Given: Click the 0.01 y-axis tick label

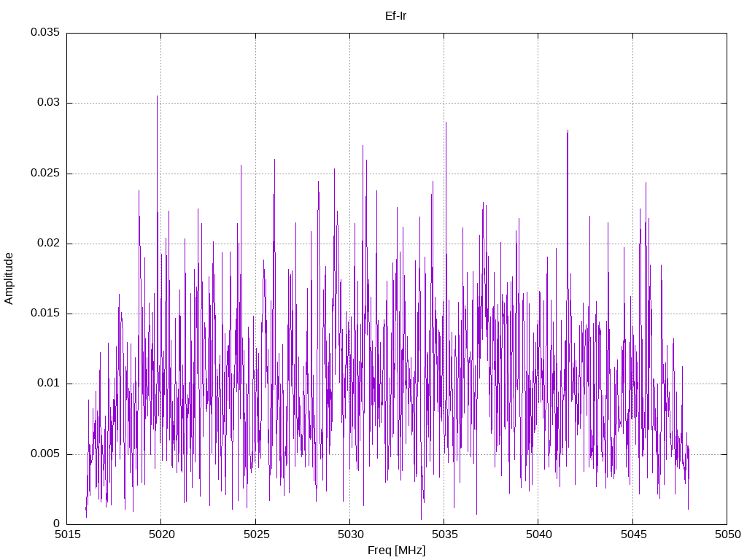Looking at the screenshot, I should click(49, 384).
